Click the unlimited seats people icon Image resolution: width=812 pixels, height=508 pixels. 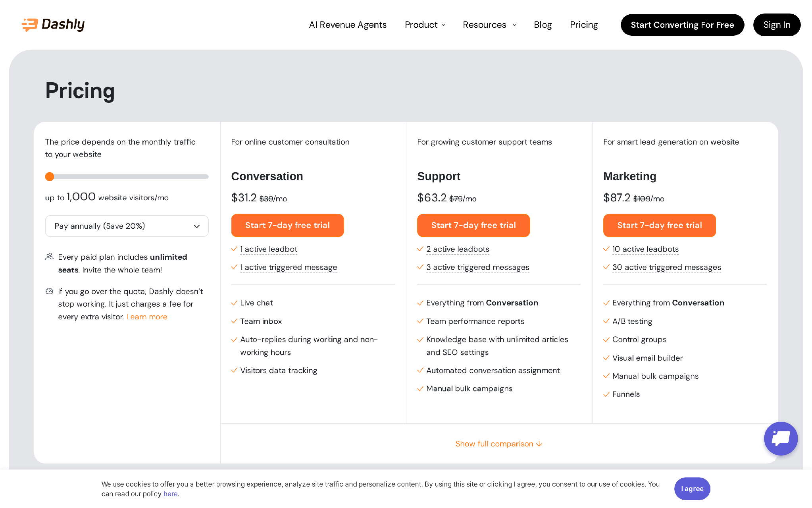(x=49, y=257)
